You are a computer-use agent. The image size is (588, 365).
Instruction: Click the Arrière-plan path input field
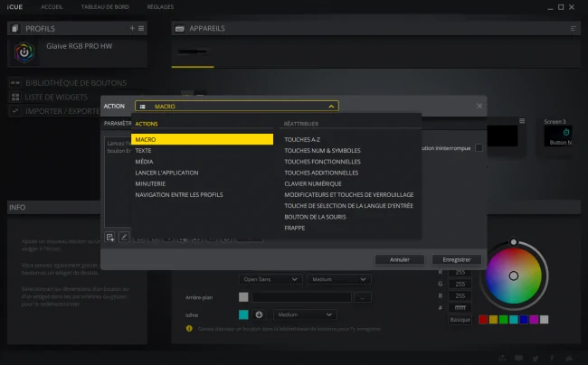pyautogui.click(x=302, y=297)
